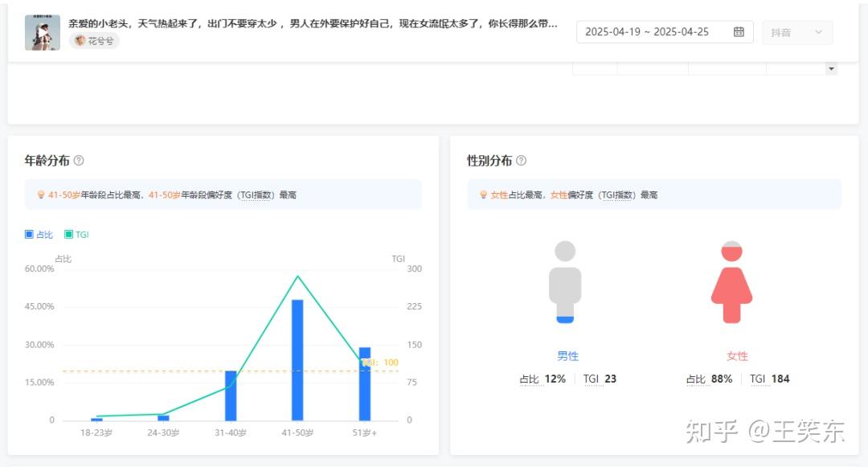Screen dimensions: 868x467
Task: Click the 女性 label under female figure
Action: pos(737,356)
